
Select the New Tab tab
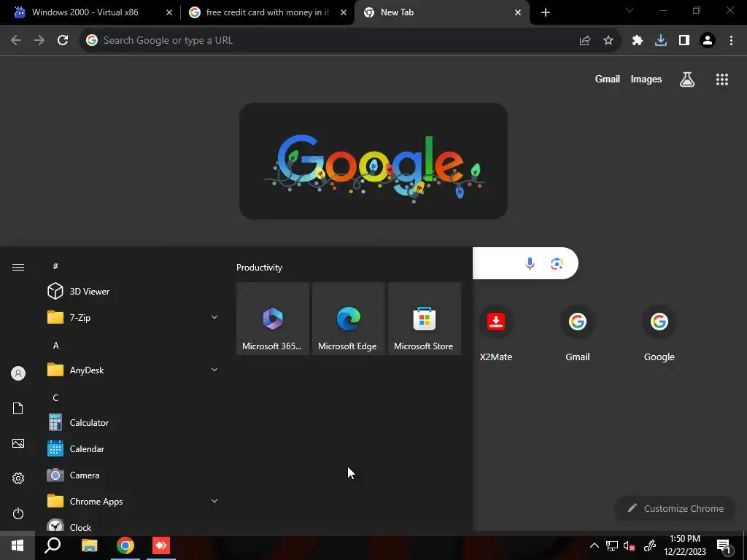(x=441, y=12)
